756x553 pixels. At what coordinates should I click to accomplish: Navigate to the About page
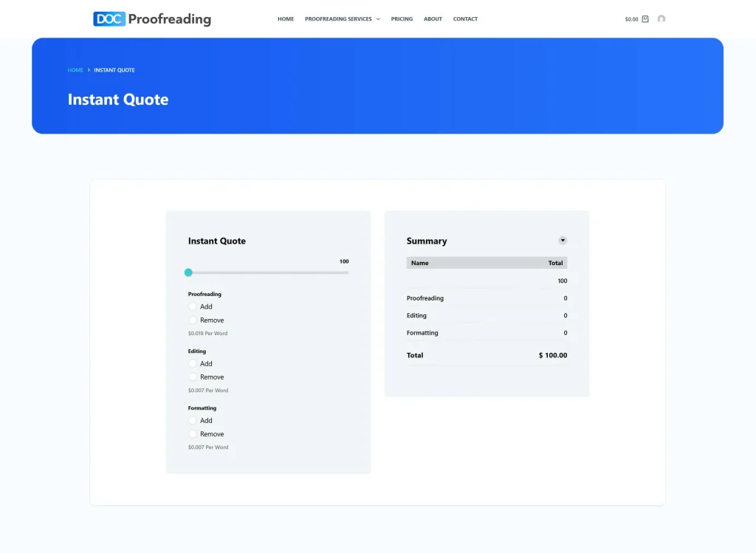click(433, 19)
